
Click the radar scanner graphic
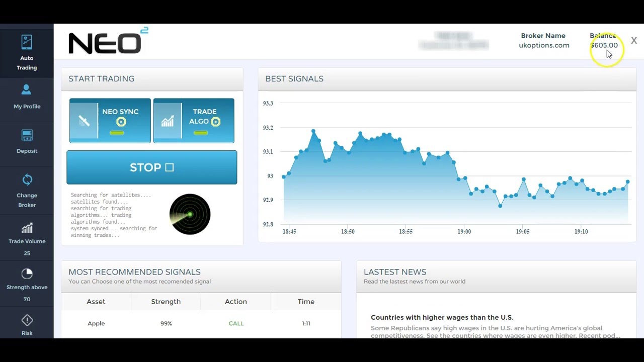tap(190, 214)
